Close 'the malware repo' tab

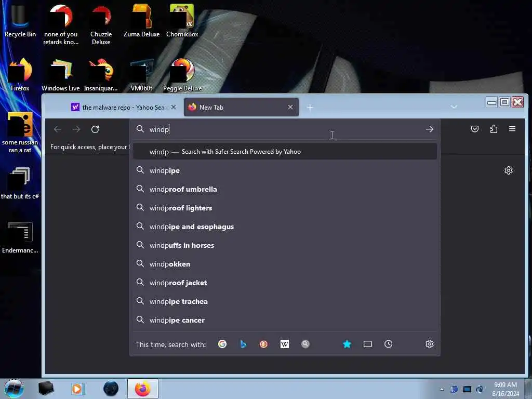click(174, 107)
